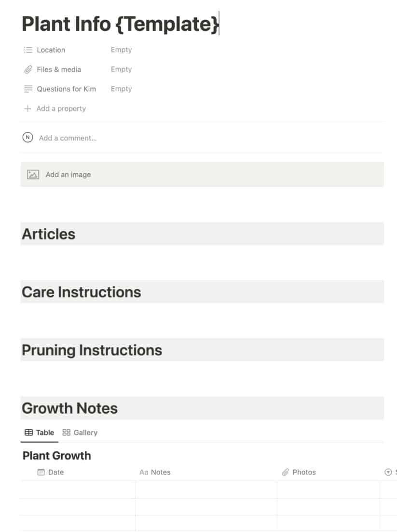Click the paperclip icon in Photos column
The width and height of the screenshot is (397, 532).
coord(286,472)
